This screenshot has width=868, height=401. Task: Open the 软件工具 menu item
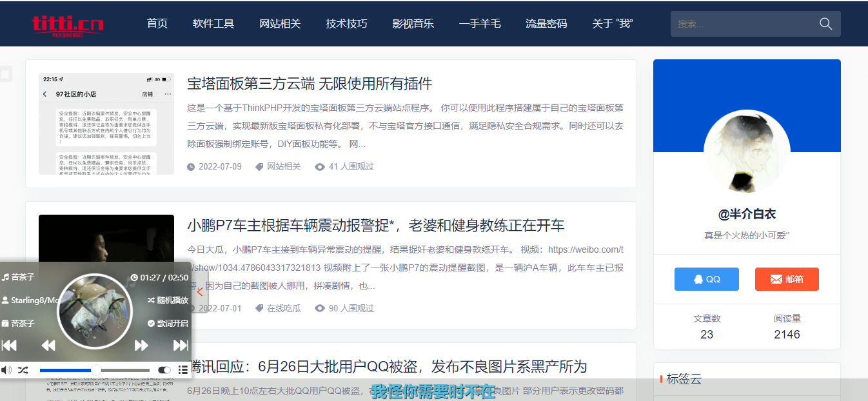click(x=213, y=23)
